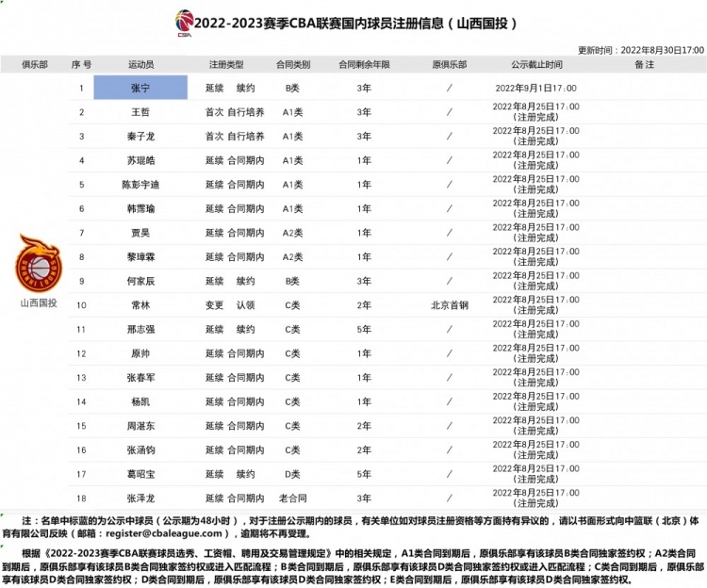
Task: Select player name 杨凯
Action: point(140,402)
